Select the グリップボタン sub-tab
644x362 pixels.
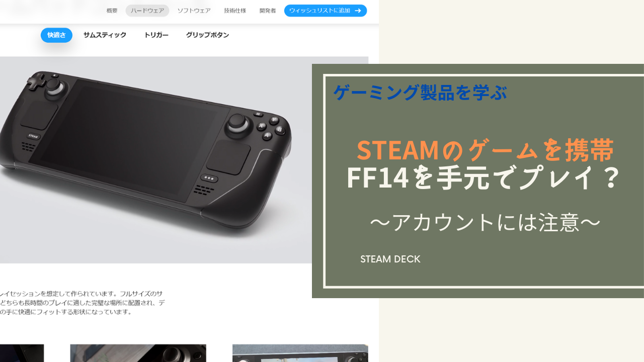tap(207, 35)
